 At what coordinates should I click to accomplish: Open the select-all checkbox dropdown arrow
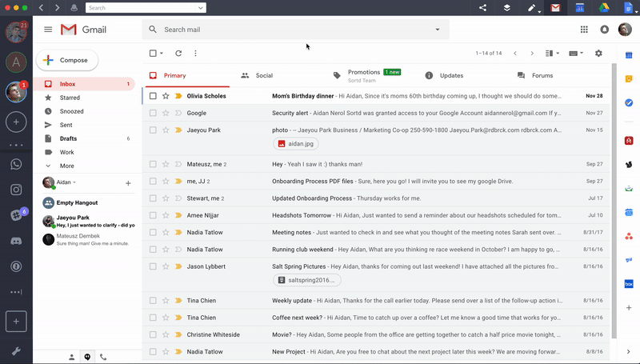(162, 54)
